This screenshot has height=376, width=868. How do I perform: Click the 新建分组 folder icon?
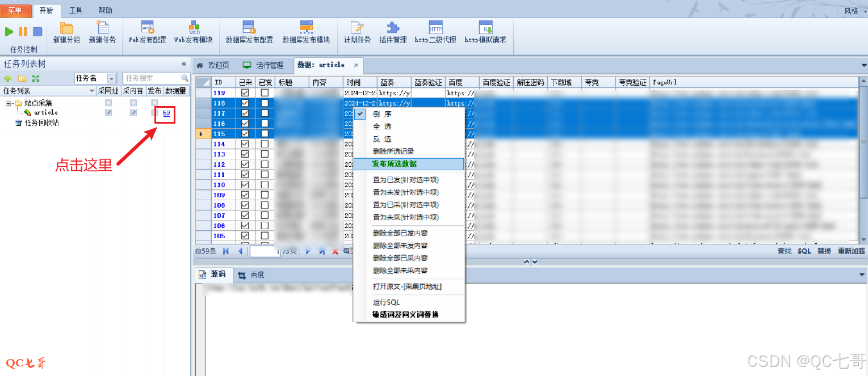[67, 28]
